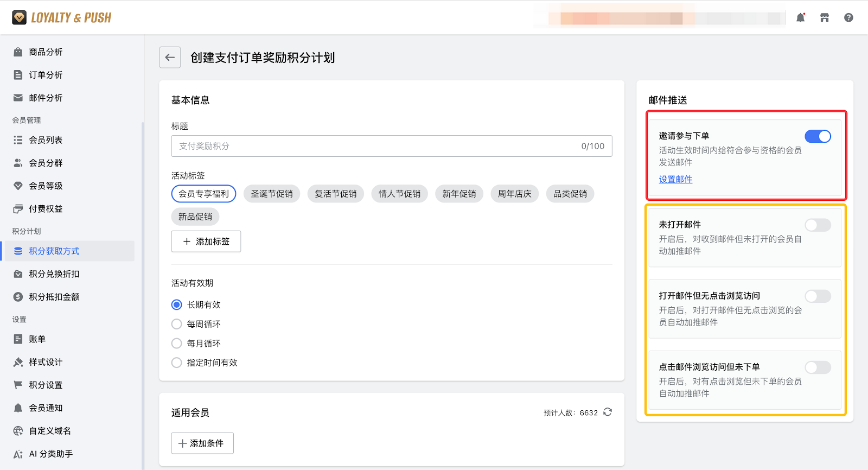The image size is (868, 470).
Task: Turn on 点击邮件浏览访问但未下单 toggle
Action: click(x=818, y=368)
